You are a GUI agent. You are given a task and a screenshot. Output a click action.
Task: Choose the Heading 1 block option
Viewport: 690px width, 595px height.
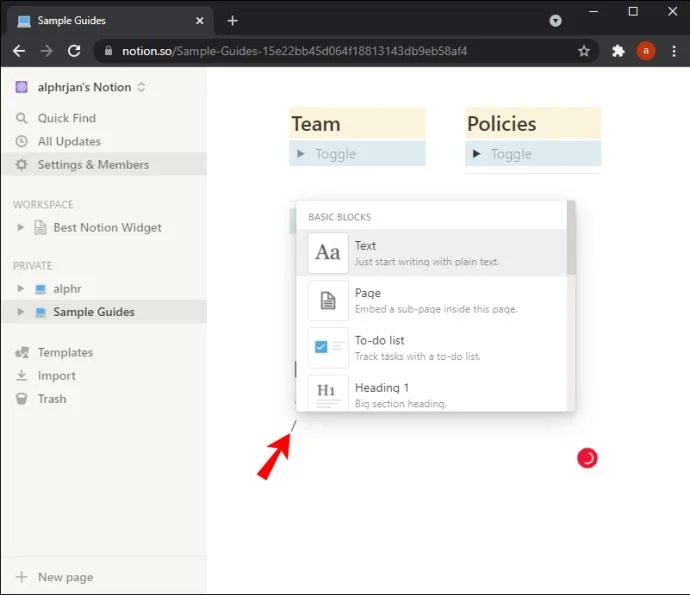432,392
